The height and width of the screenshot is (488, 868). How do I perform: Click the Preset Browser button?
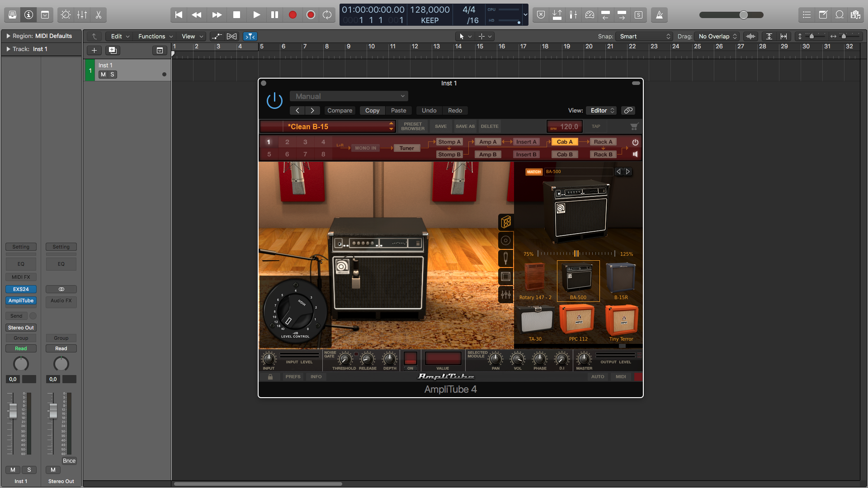[413, 127]
